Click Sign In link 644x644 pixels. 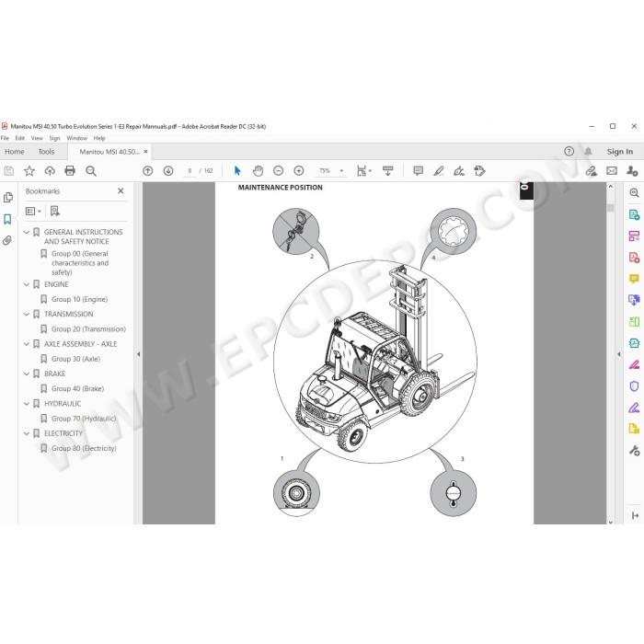(620, 152)
